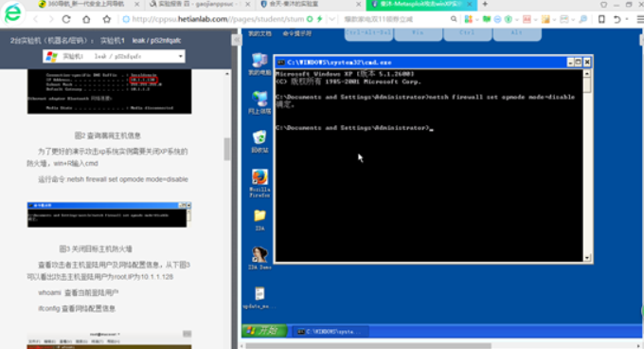Click the cmd window scroll down arrow
The height and width of the screenshot is (349, 644).
coord(587,258)
